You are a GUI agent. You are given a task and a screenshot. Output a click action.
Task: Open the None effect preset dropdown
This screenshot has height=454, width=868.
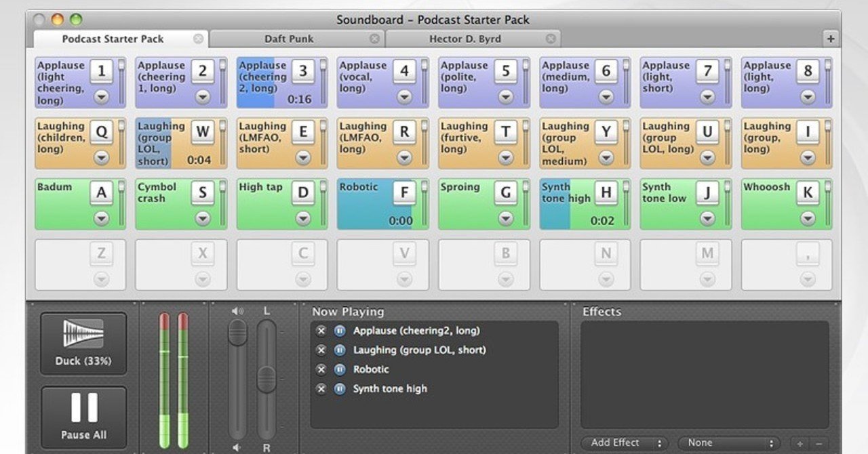[x=729, y=443]
